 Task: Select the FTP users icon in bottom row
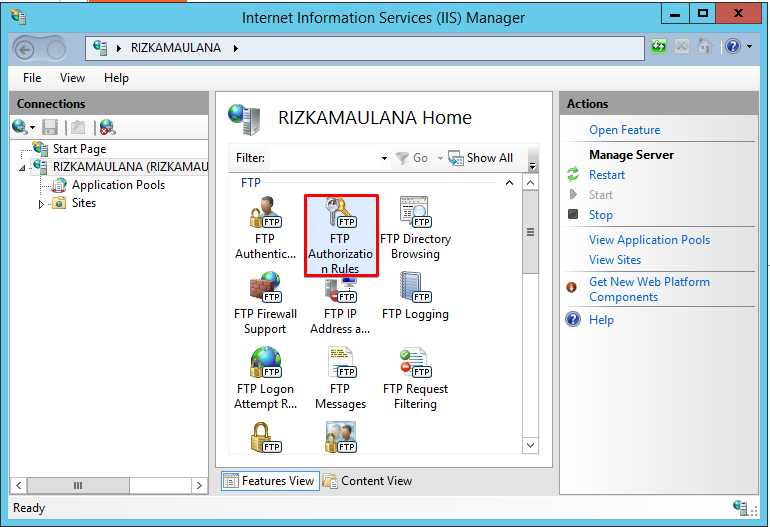tap(340, 437)
